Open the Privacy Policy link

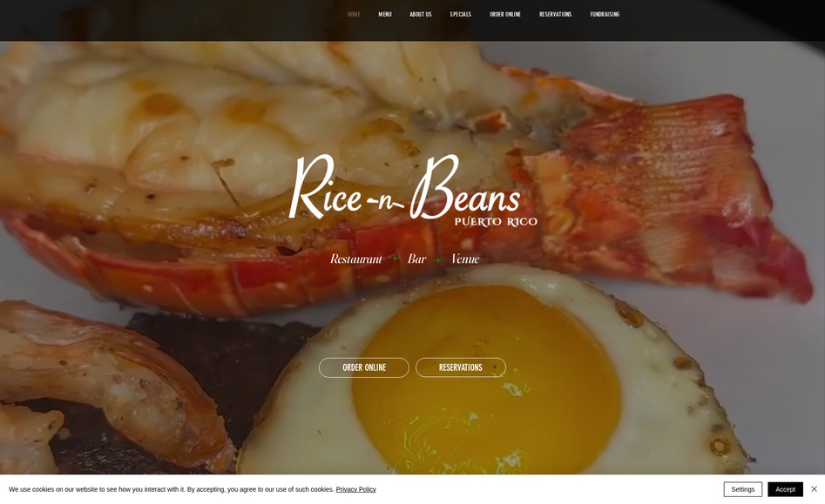coord(355,488)
